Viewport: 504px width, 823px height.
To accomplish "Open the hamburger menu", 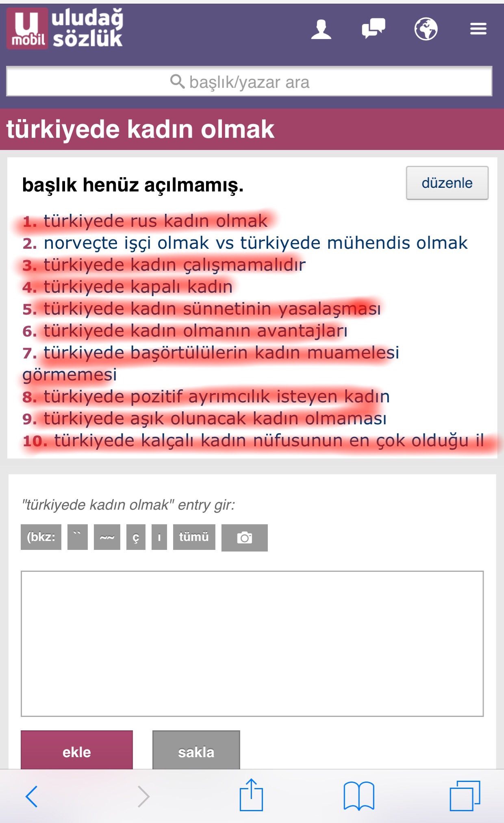I will [x=478, y=29].
